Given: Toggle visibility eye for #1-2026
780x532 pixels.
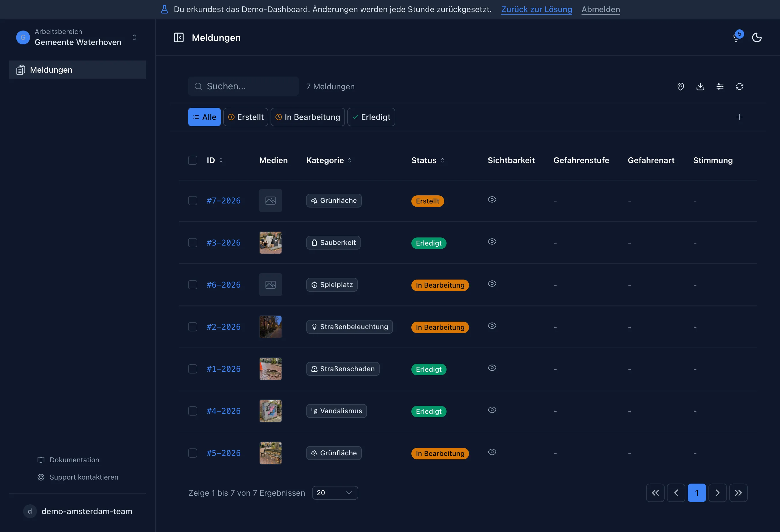Looking at the screenshot, I should pos(492,368).
